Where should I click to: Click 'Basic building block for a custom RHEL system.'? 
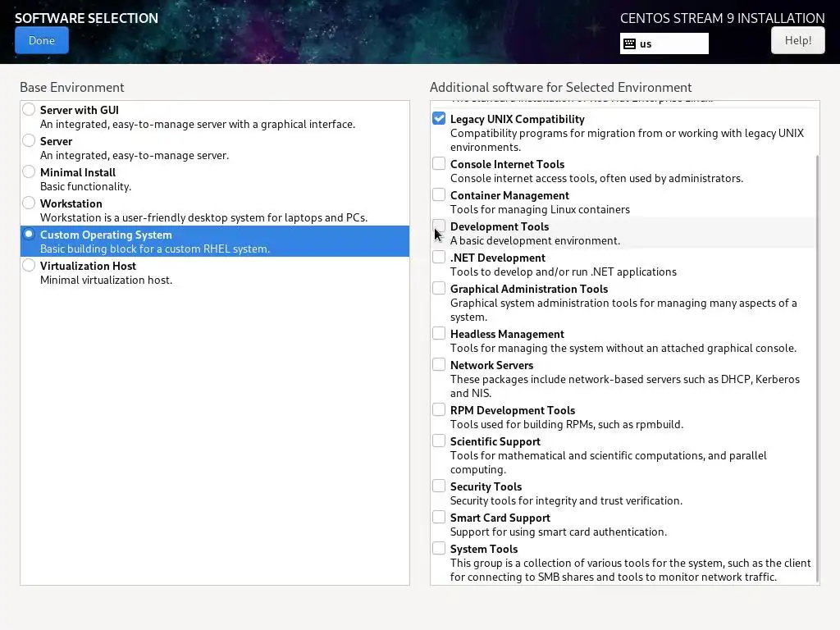tap(155, 249)
